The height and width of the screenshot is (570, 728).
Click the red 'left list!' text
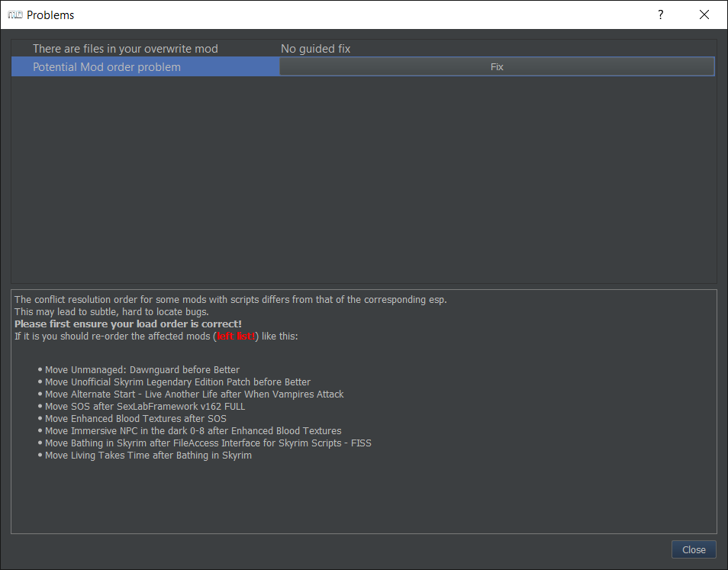coord(236,336)
